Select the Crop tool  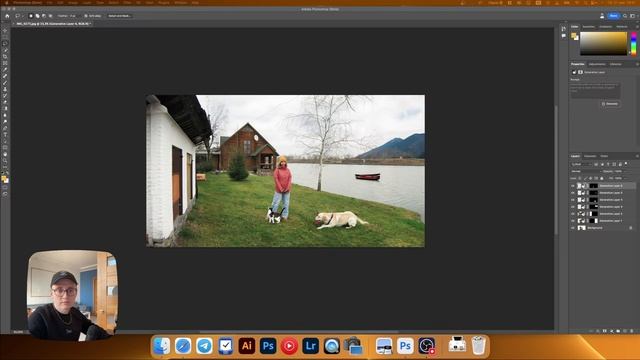click(5, 56)
